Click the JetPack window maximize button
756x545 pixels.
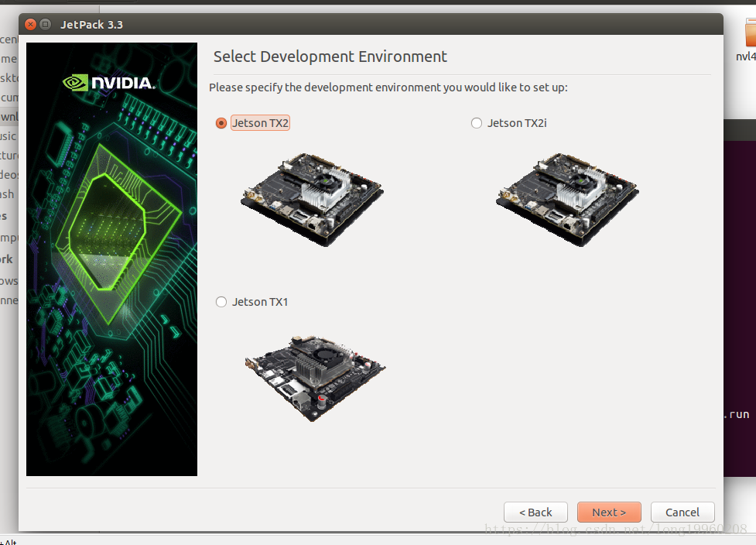pyautogui.click(x=46, y=24)
